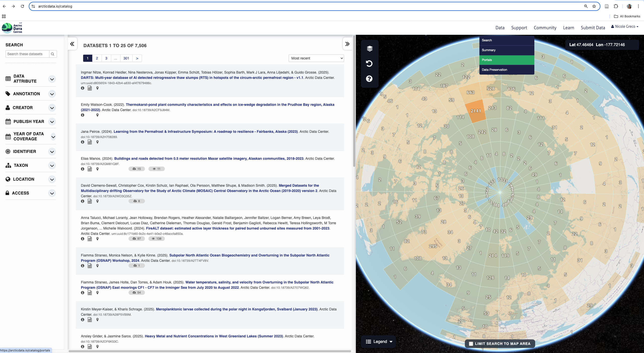Expand the Data Attribute filter
Screen dimensions: 644x353
pyautogui.click(x=52, y=79)
